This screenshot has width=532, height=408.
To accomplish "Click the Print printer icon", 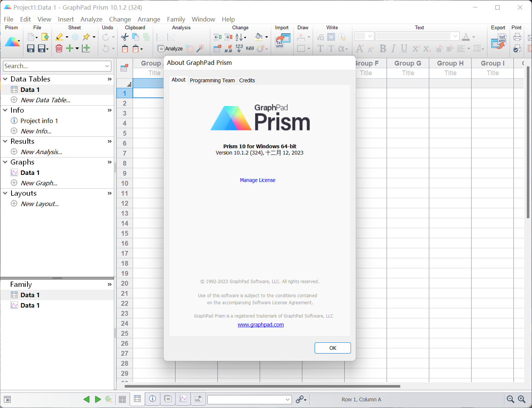I will click(x=517, y=37).
